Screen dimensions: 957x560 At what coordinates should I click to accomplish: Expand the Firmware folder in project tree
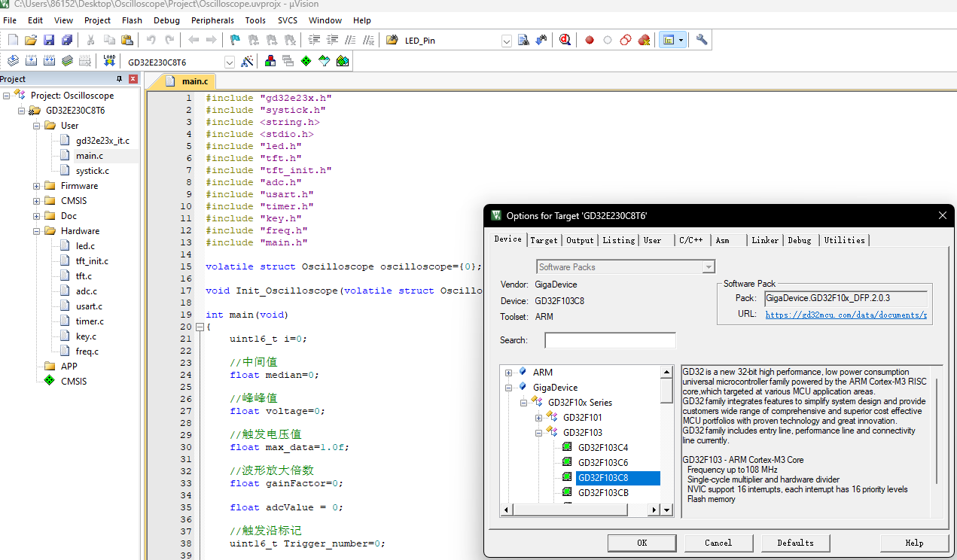(x=36, y=186)
